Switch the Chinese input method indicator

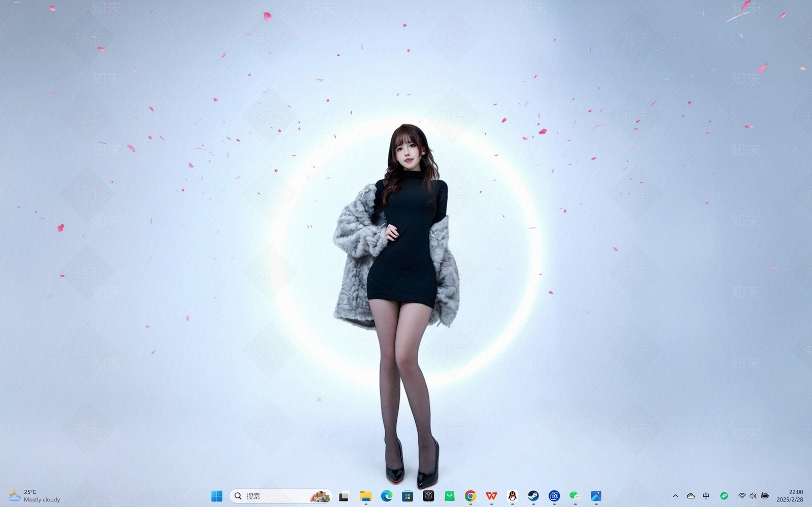706,496
